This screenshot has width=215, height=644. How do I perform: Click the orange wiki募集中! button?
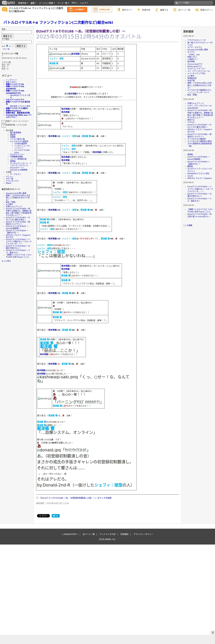(x=77, y=10)
